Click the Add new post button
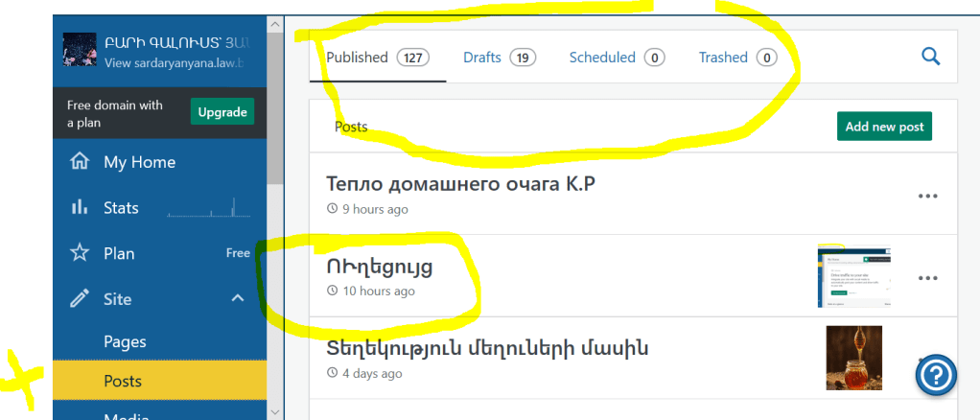The height and width of the screenshot is (420, 980). [883, 127]
